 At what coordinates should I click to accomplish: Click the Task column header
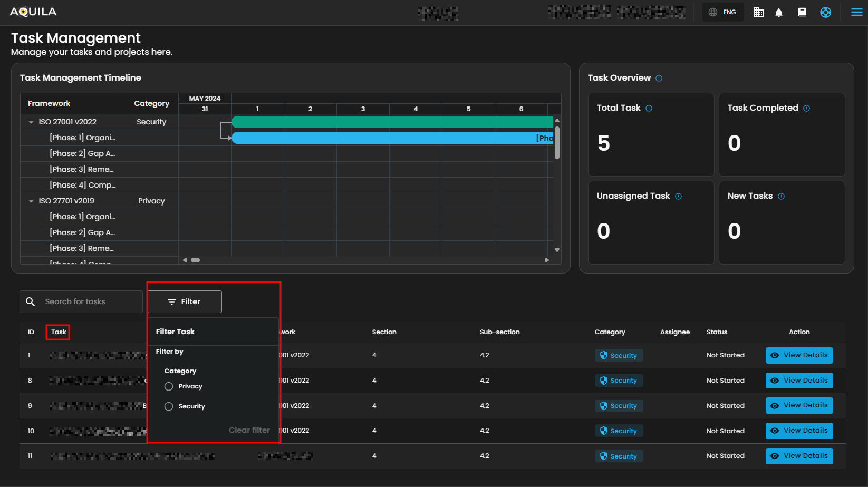point(58,332)
